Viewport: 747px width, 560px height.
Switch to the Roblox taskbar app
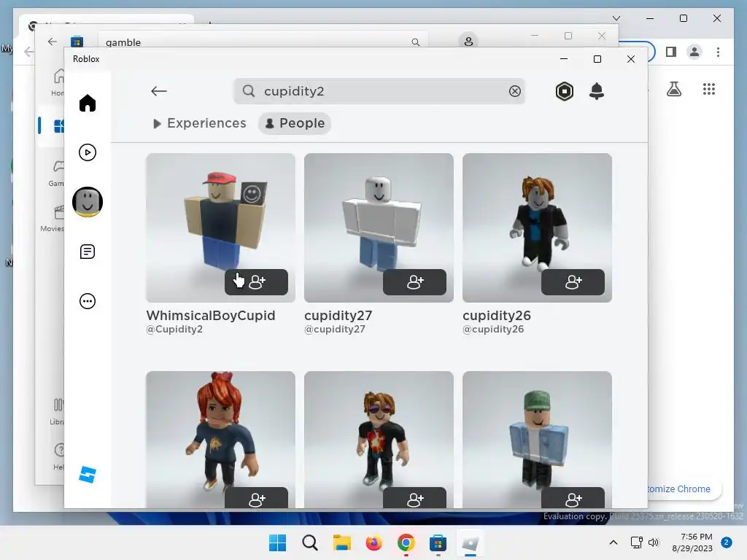tap(470, 542)
